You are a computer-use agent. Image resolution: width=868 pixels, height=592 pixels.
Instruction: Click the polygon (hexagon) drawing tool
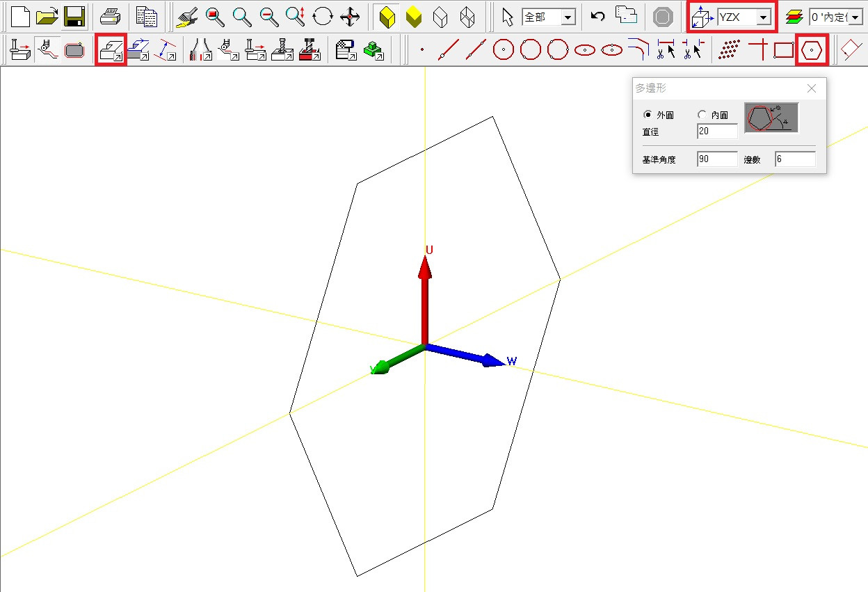[812, 50]
